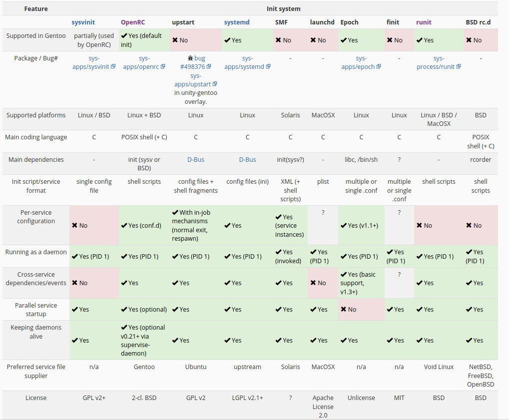The height and width of the screenshot is (420, 509).
Task: Open the sysvinit column header link
Action: [x=83, y=22]
